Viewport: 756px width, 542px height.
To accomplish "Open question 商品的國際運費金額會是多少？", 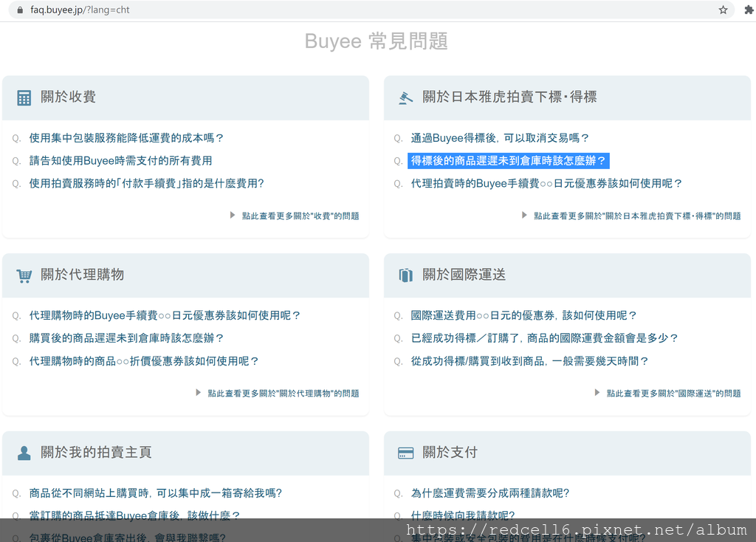I will click(x=544, y=338).
